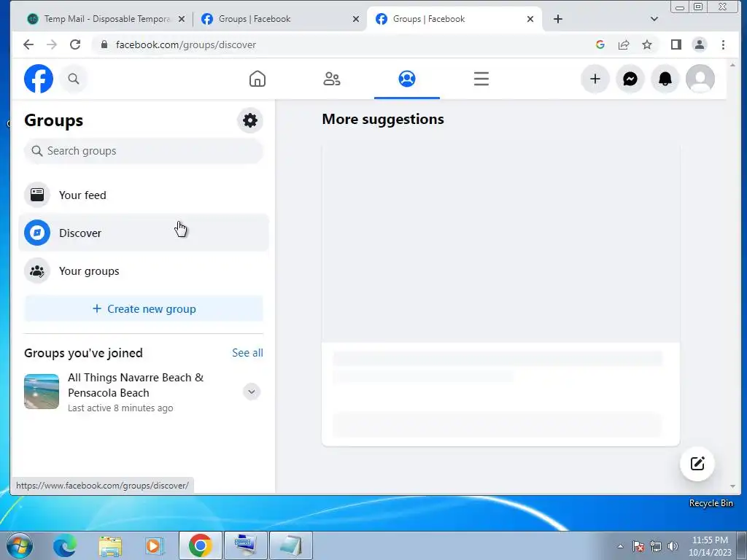Close the Temp Mail tab
This screenshot has height=560, width=747.
tap(182, 19)
